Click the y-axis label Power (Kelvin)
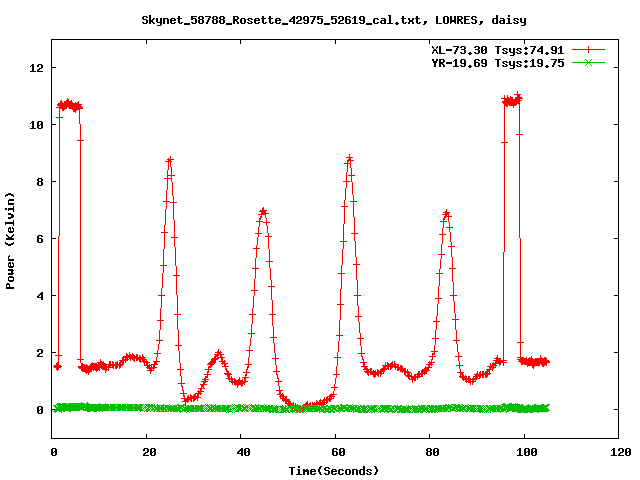 click(10, 241)
